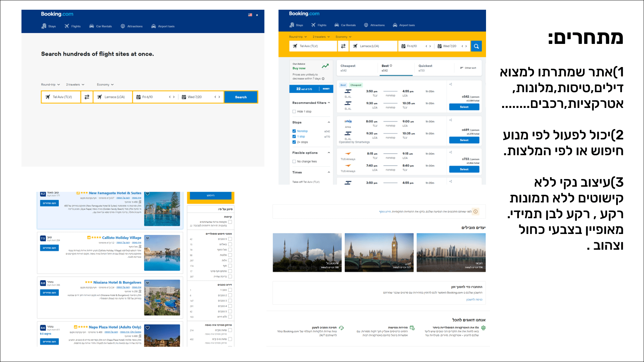This screenshot has width=644, height=362.
Task: Click swap origin-destination arrows icon in left search form
Action: tap(87, 97)
